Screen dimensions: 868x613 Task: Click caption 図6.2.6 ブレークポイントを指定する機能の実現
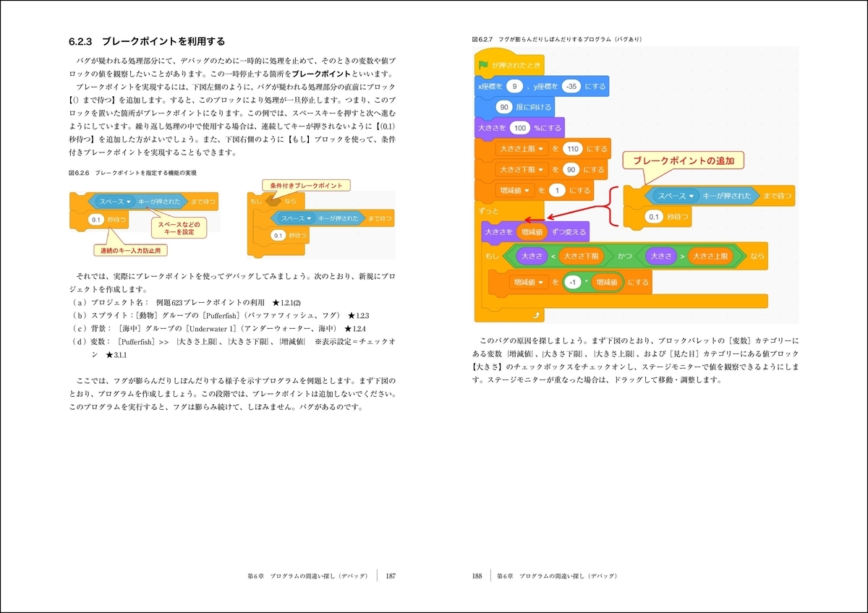coord(132,173)
